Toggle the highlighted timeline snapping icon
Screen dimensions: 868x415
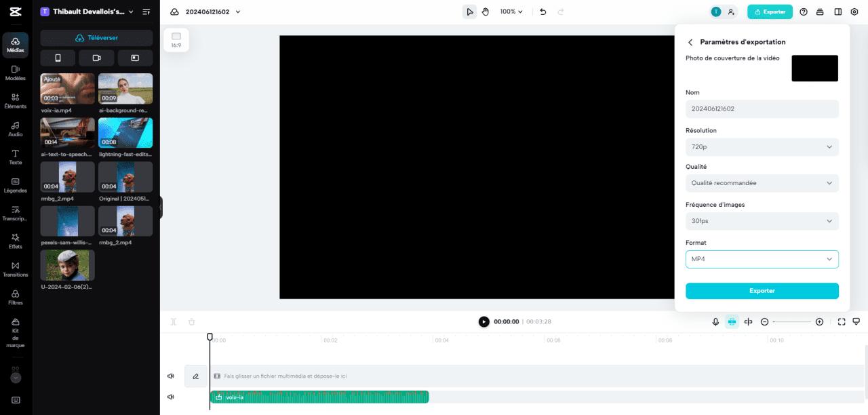tap(732, 321)
